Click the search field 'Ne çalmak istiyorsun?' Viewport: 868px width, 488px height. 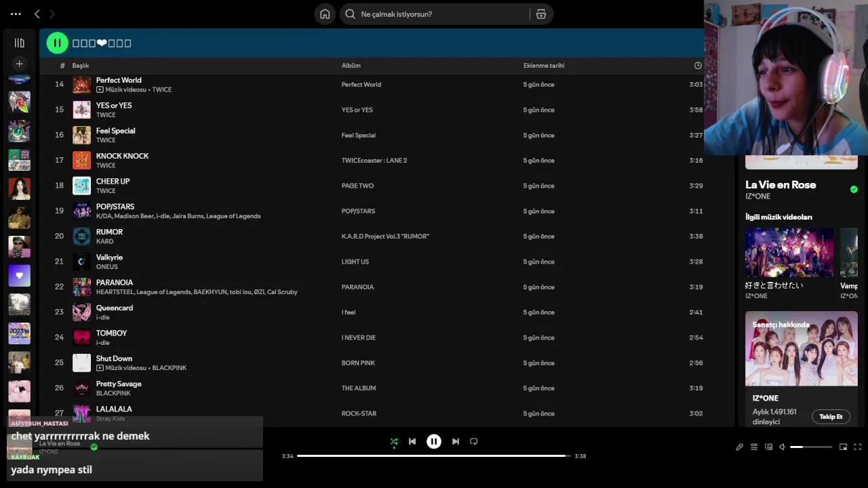click(x=435, y=14)
